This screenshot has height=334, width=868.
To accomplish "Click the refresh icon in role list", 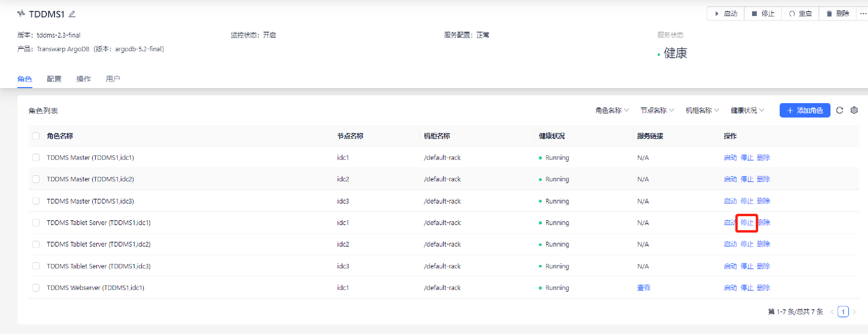I will tap(840, 110).
